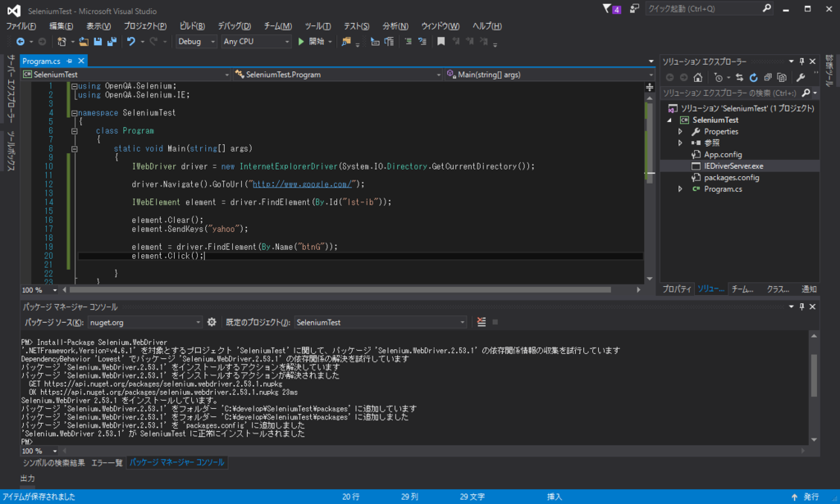The image size is (840, 504).
Task: Open the nuget.org package source dropdown
Action: click(x=144, y=322)
